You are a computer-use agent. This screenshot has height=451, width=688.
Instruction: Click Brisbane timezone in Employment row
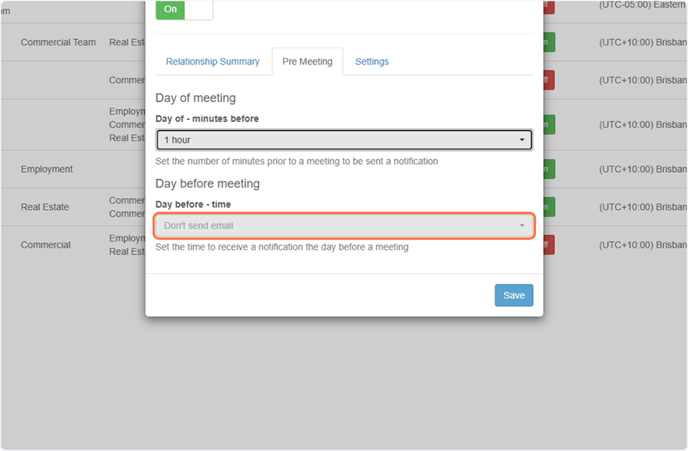(643, 169)
